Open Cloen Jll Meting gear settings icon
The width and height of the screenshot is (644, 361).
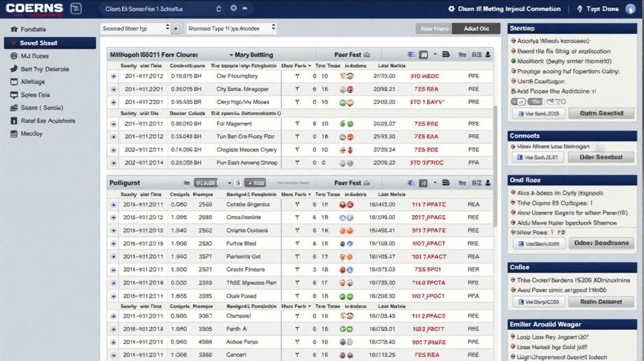point(451,9)
